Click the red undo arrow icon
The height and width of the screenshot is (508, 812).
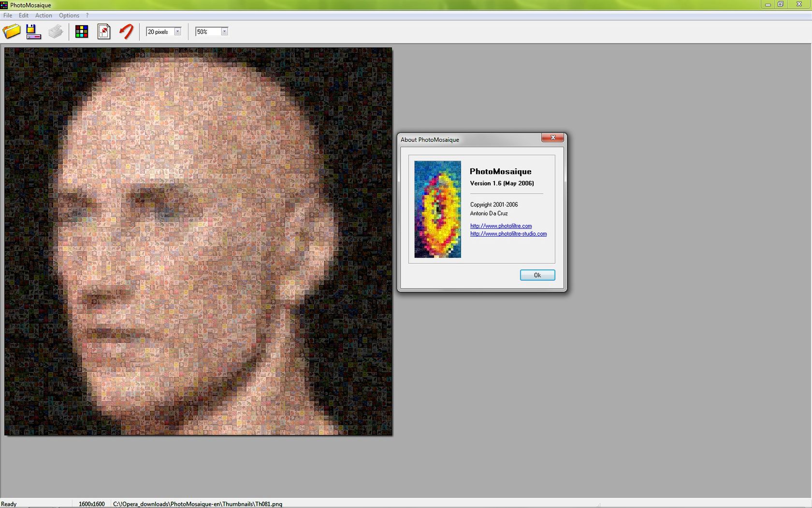pos(126,31)
